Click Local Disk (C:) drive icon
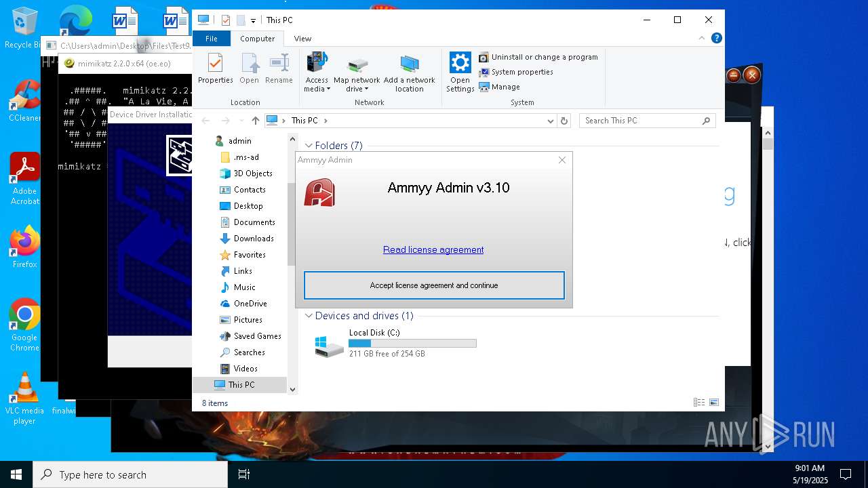 pos(329,346)
